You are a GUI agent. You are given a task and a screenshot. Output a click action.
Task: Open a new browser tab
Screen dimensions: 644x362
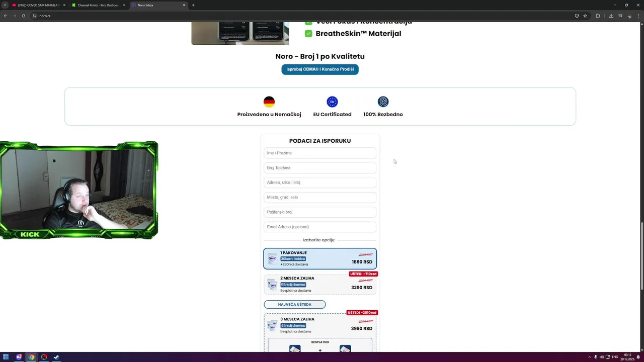click(x=193, y=5)
